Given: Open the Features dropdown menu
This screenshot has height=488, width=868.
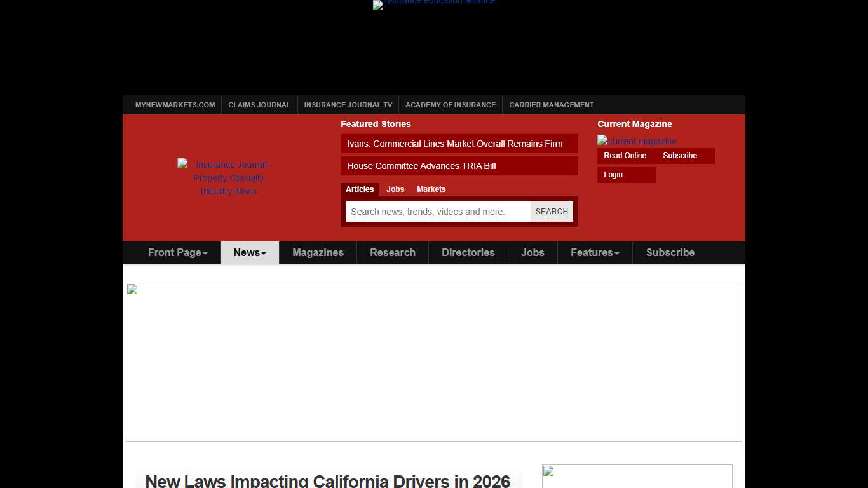Looking at the screenshot, I should pyautogui.click(x=594, y=252).
